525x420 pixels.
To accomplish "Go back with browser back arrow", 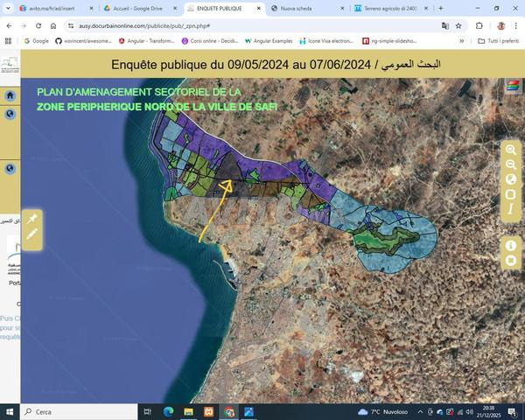I will (x=9, y=25).
